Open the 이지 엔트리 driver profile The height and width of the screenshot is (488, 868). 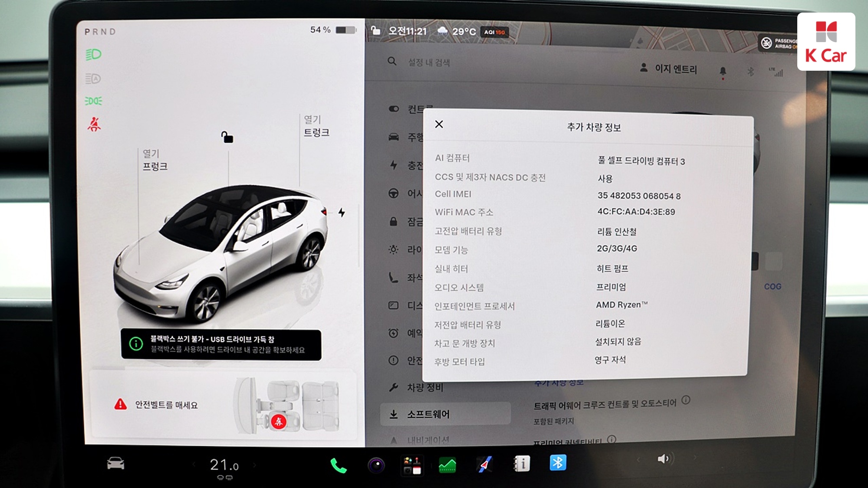tap(668, 69)
